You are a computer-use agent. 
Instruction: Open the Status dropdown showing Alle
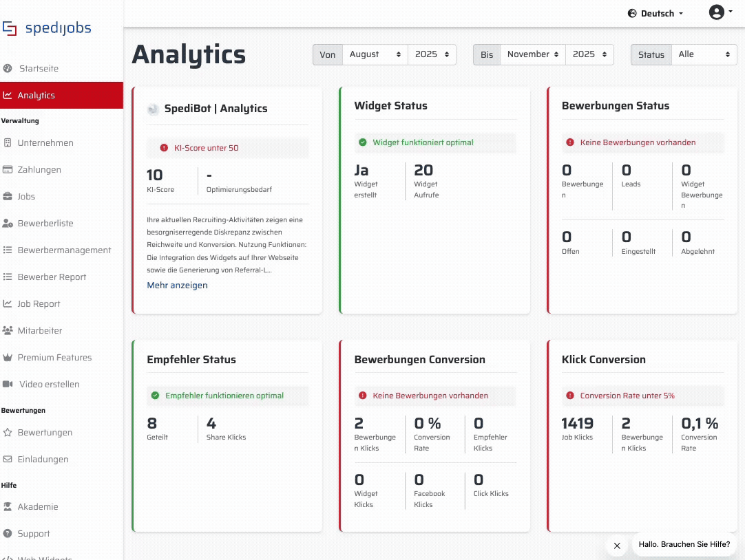point(704,54)
